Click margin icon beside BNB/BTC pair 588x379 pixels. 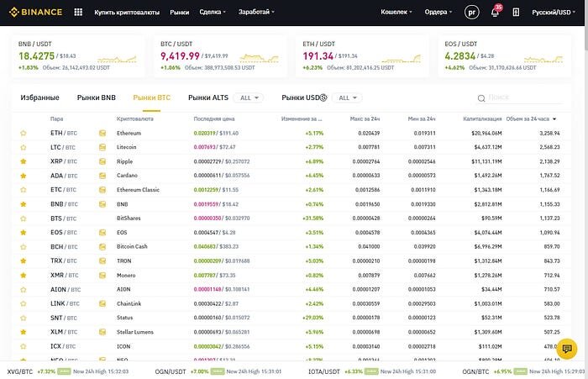pyautogui.click(x=102, y=204)
